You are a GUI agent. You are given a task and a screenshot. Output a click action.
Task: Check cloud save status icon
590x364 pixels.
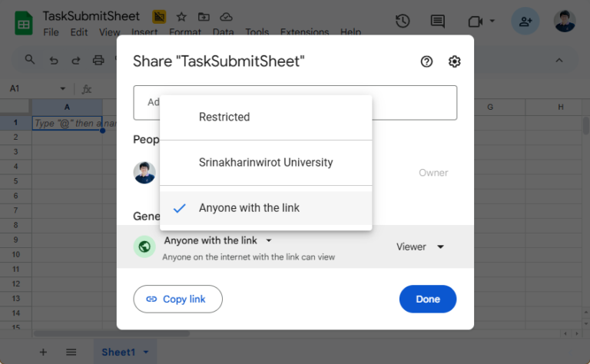[226, 17]
